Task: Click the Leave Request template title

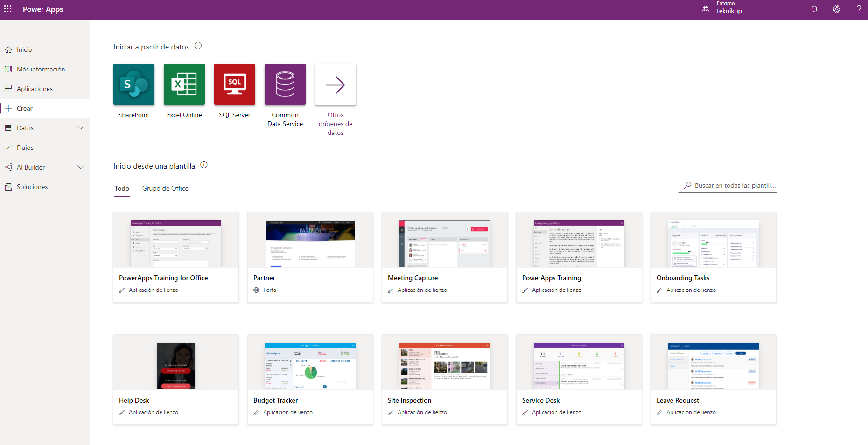Action: tap(678, 400)
